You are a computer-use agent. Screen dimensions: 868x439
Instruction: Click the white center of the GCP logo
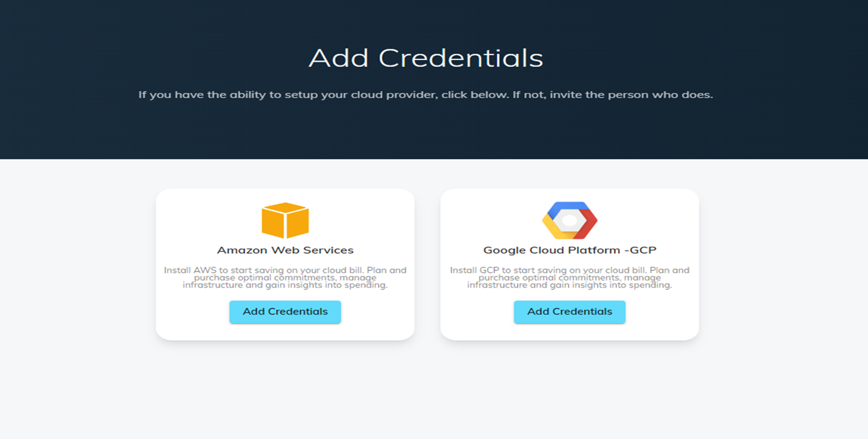(569, 221)
